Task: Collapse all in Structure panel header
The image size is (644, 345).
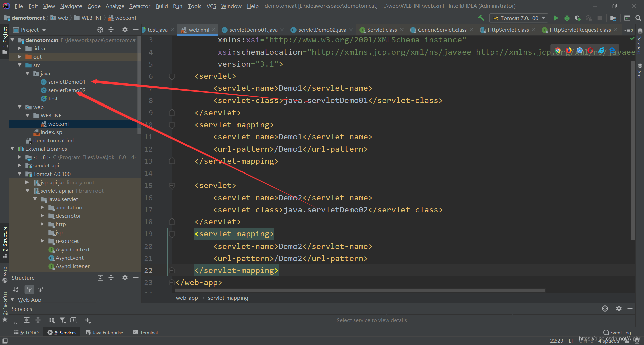Action: (x=111, y=278)
